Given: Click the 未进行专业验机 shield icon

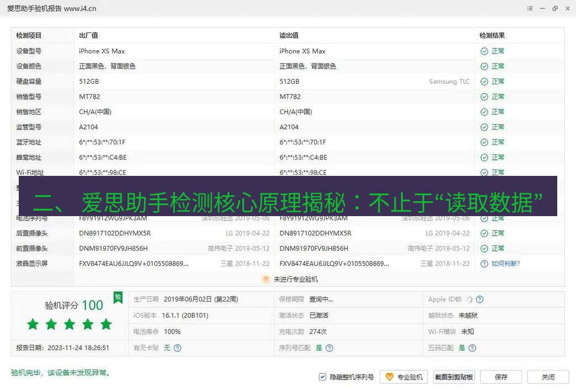Looking at the screenshot, I should [x=266, y=279].
